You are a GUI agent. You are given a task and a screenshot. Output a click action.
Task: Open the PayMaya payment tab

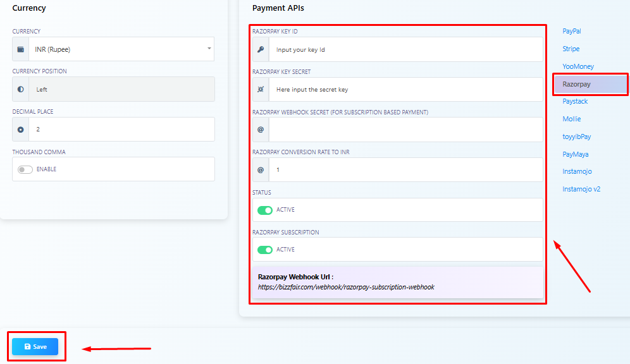(x=576, y=154)
